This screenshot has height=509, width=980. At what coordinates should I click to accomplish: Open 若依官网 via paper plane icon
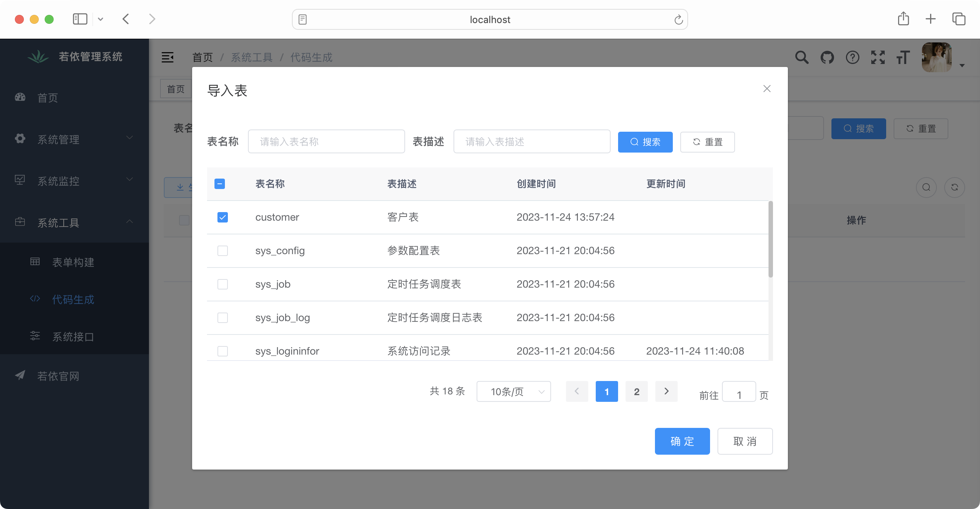pyautogui.click(x=20, y=375)
